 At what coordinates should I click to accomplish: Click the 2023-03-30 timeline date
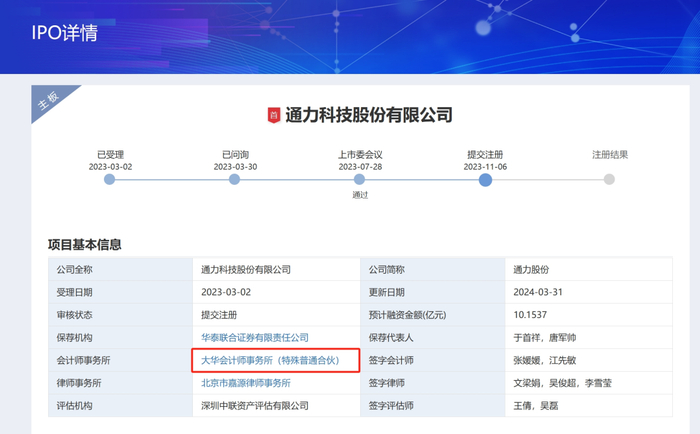click(x=235, y=167)
